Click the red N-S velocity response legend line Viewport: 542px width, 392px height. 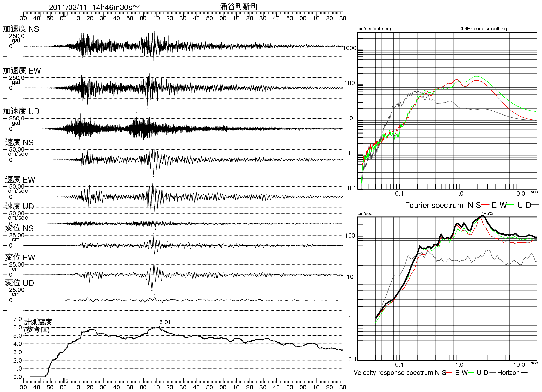pyautogui.click(x=449, y=373)
